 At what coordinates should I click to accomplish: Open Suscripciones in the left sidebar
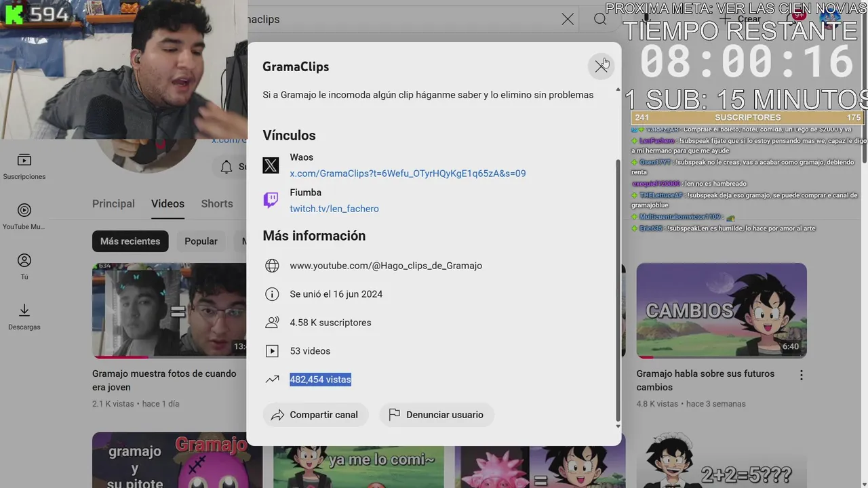pos(24,167)
